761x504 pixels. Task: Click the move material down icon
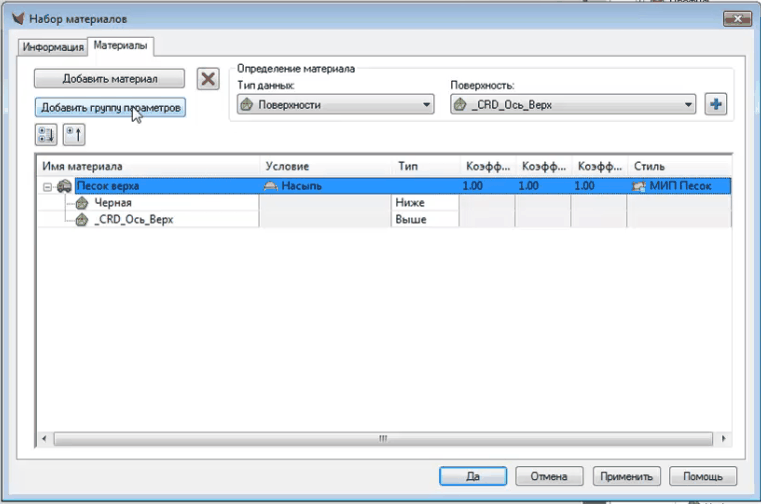pos(45,134)
